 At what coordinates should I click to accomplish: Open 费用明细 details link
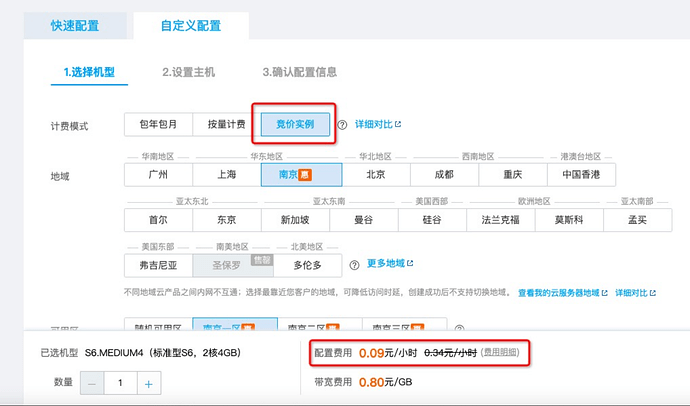click(x=500, y=352)
